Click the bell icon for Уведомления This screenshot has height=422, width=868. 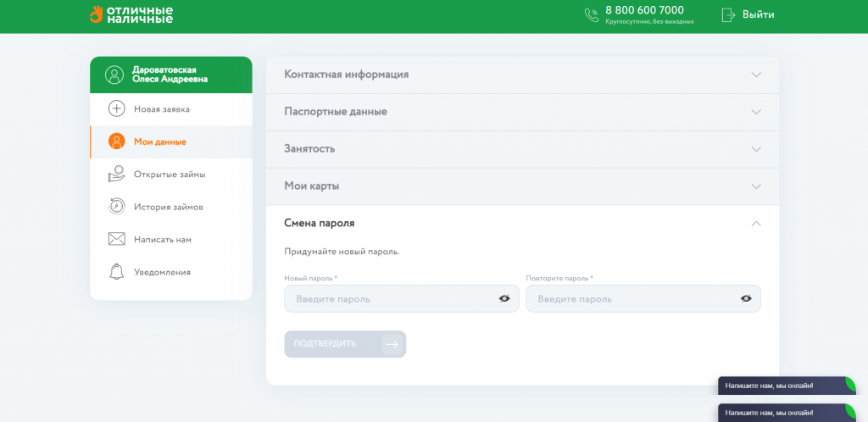117,272
